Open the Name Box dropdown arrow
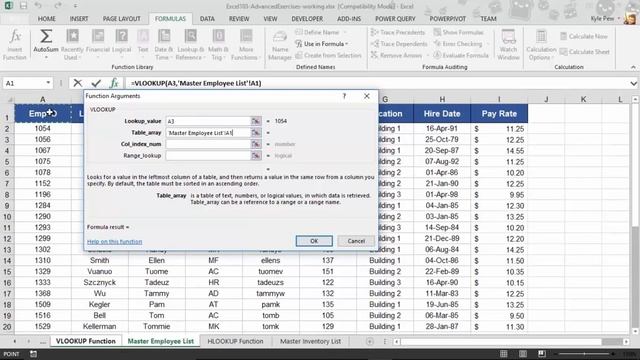This screenshot has height=360, width=640. [x=48, y=83]
